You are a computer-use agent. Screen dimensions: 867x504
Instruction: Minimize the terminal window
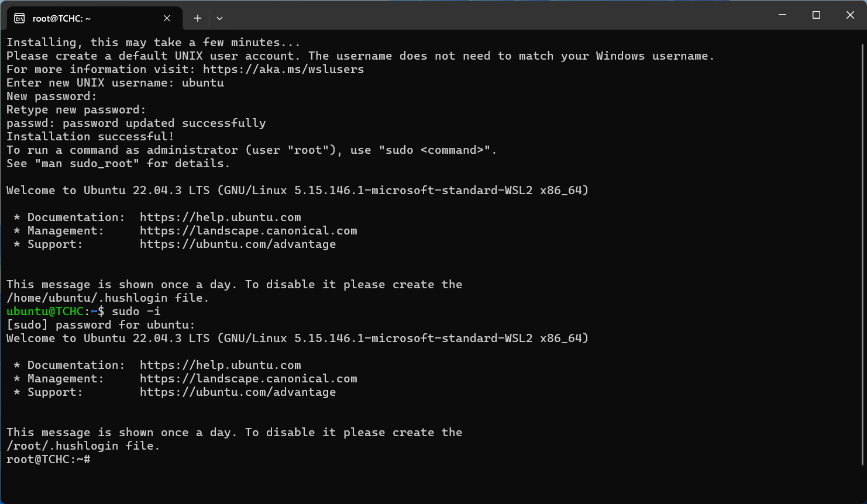click(782, 15)
